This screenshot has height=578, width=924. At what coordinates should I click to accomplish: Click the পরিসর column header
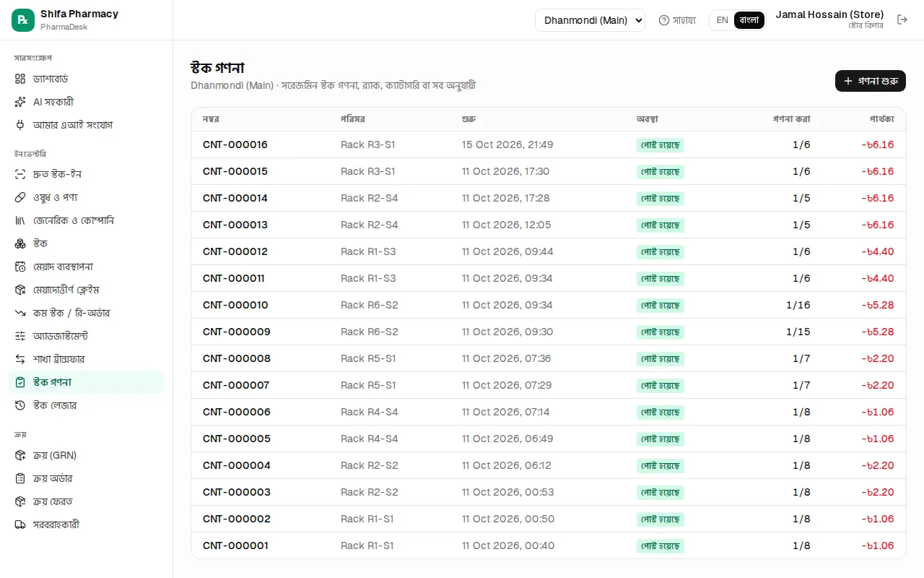click(x=354, y=119)
